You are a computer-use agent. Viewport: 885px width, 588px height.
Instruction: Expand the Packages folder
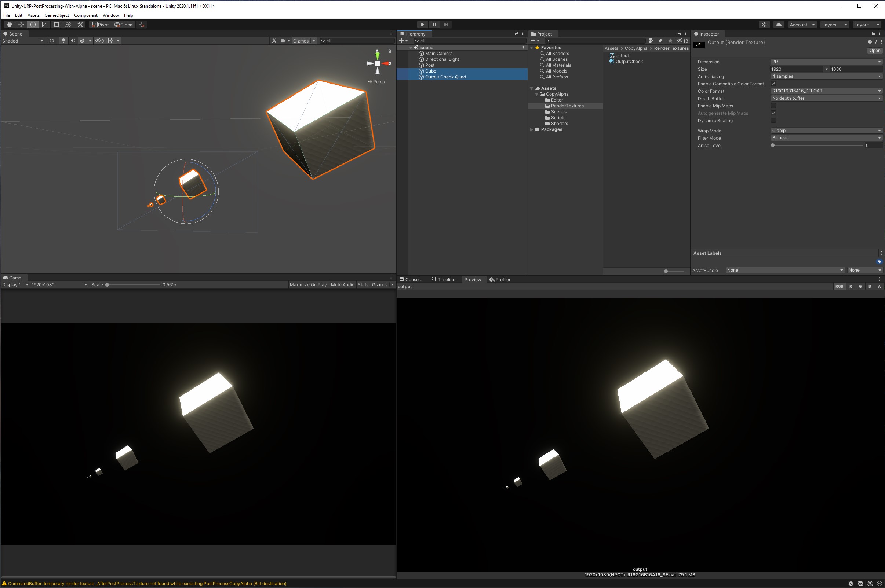click(x=531, y=129)
